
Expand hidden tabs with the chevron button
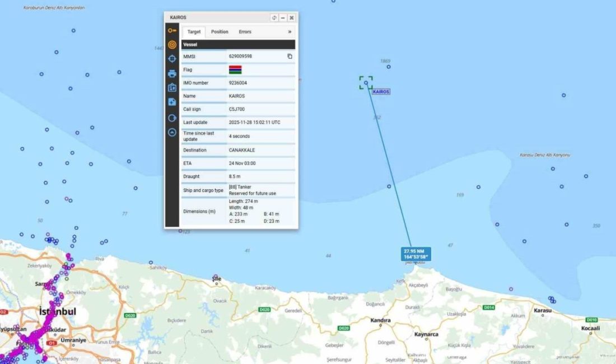(290, 31)
